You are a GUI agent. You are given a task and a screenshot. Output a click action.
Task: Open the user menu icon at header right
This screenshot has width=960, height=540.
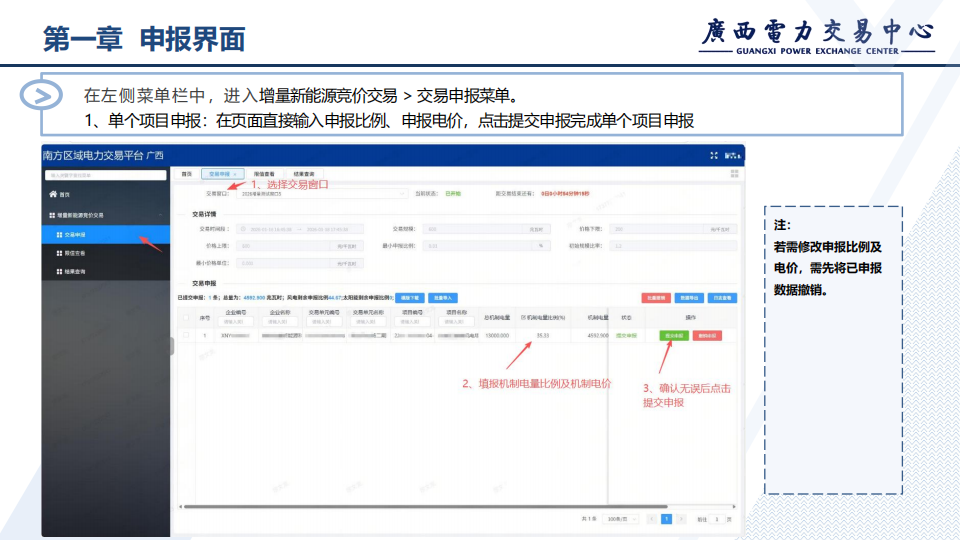(x=733, y=156)
